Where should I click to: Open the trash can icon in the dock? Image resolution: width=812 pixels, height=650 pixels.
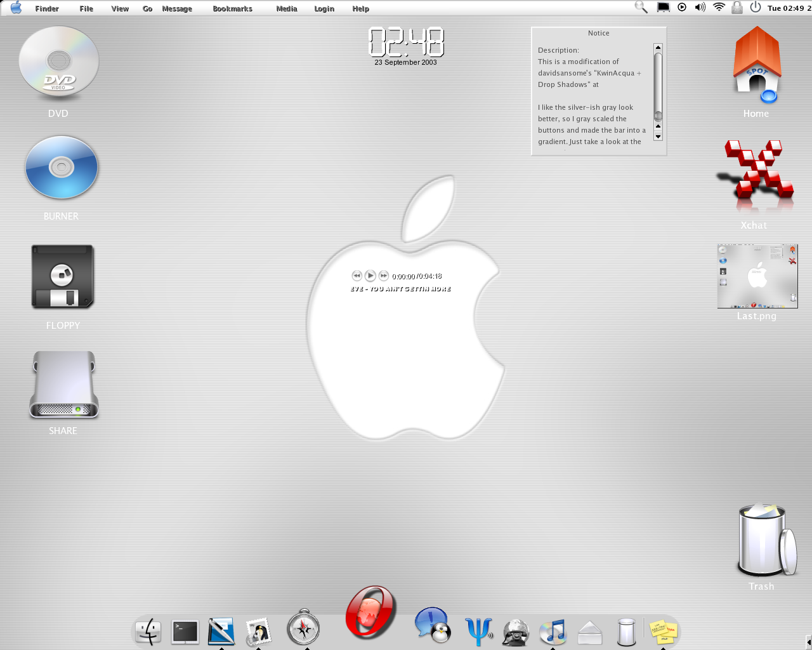pyautogui.click(x=627, y=632)
